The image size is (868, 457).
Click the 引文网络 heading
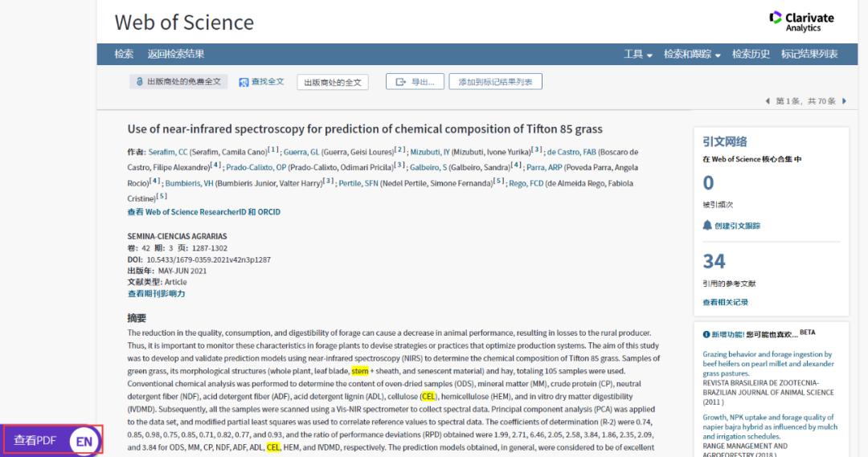[725, 141]
